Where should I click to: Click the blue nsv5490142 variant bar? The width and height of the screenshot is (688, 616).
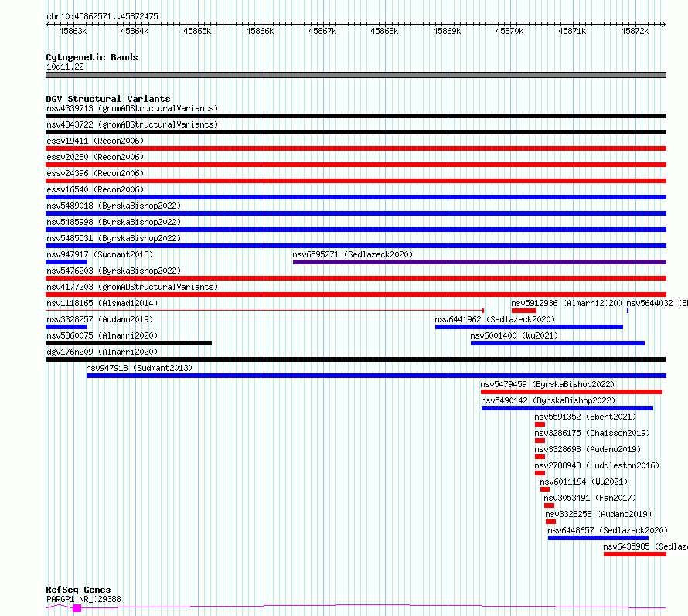pyautogui.click(x=567, y=408)
